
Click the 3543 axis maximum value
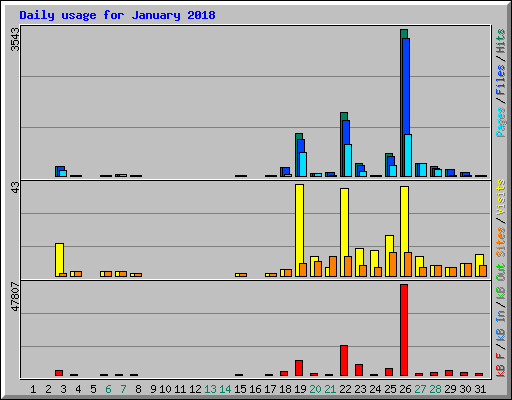point(15,39)
